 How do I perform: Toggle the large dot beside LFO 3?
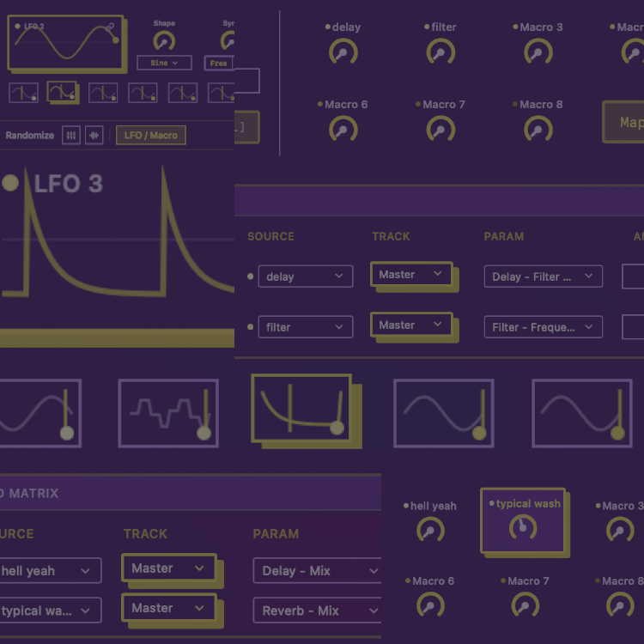click(x=10, y=183)
